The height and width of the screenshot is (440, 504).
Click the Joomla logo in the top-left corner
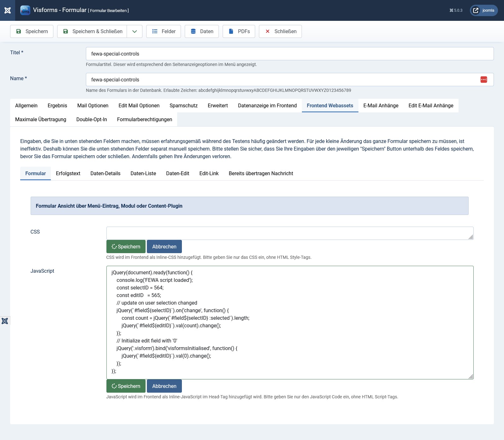pyautogui.click(x=8, y=10)
